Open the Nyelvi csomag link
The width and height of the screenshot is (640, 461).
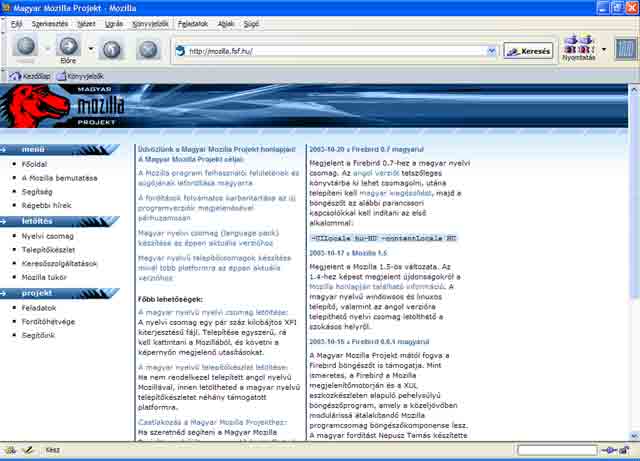[x=48, y=236]
